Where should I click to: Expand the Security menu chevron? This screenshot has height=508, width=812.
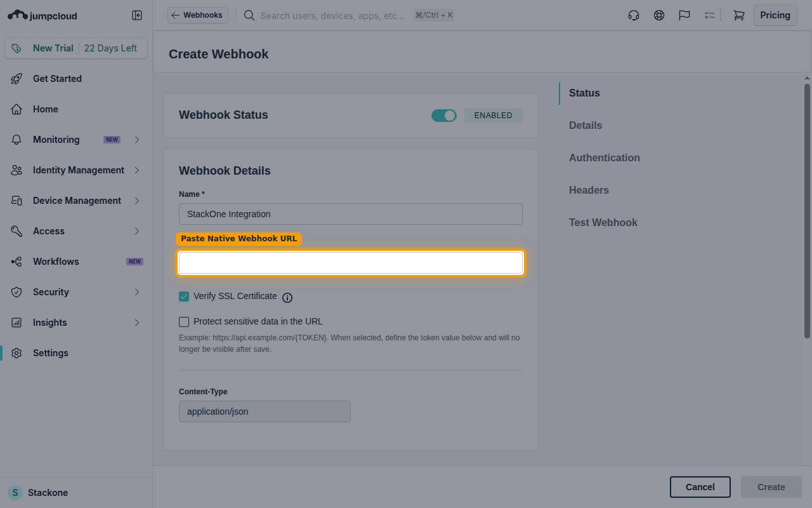tap(137, 292)
